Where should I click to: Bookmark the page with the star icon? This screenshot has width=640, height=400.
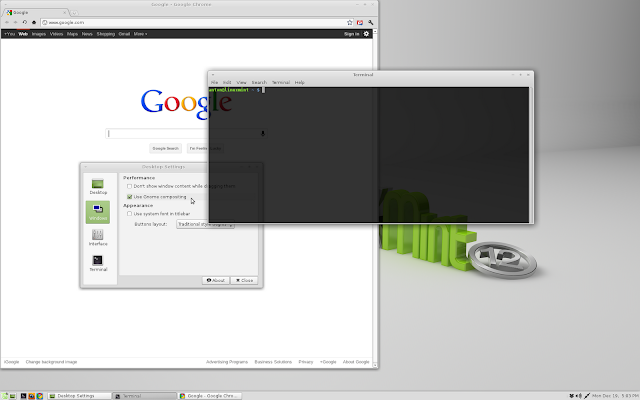tap(350, 22)
